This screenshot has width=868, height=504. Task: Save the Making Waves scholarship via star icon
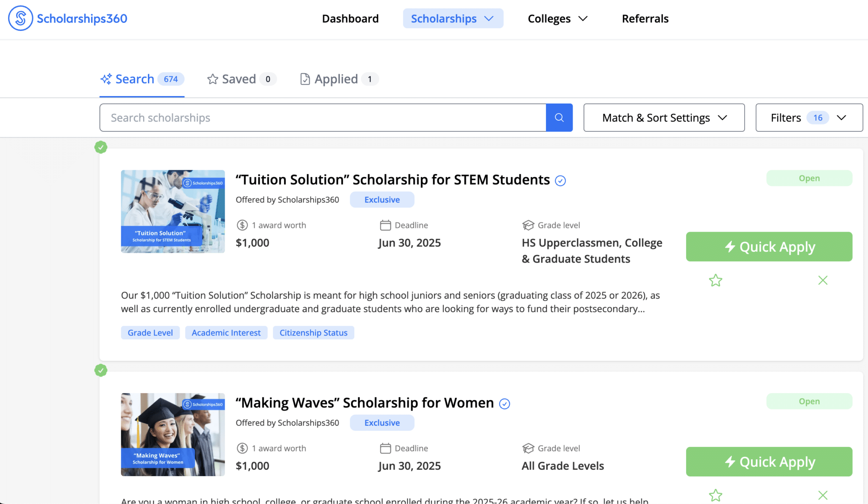point(715,495)
